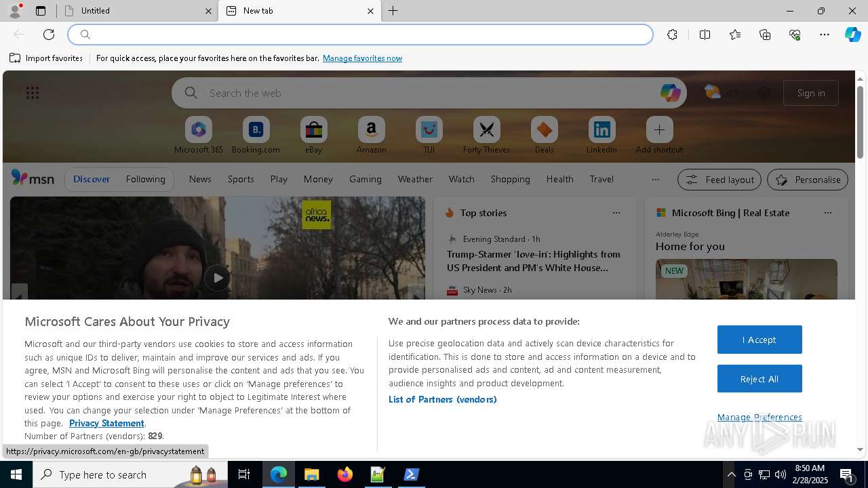868x488 pixels.
Task: Open the MSN app launcher grid
Action: click(33, 93)
